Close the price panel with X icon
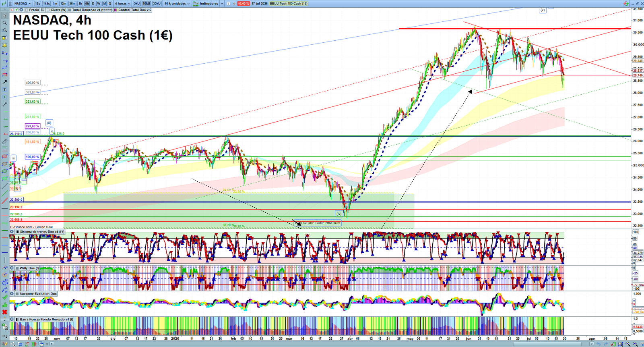The width and height of the screenshot is (644, 347). tap(21, 10)
